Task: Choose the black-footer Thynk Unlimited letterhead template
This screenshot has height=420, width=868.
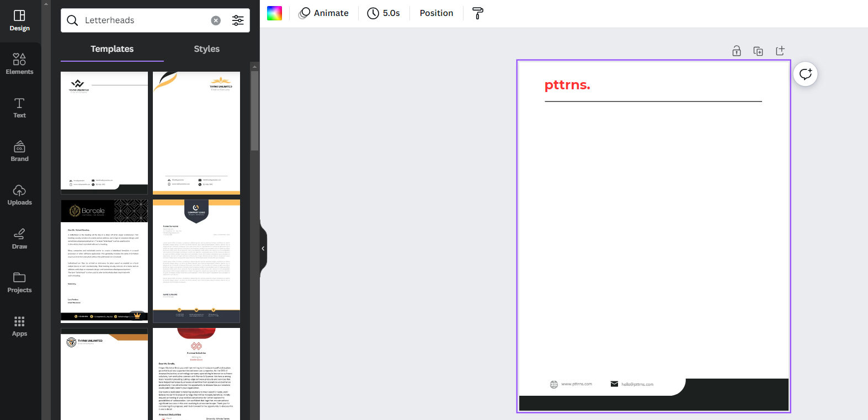Action: point(104,133)
